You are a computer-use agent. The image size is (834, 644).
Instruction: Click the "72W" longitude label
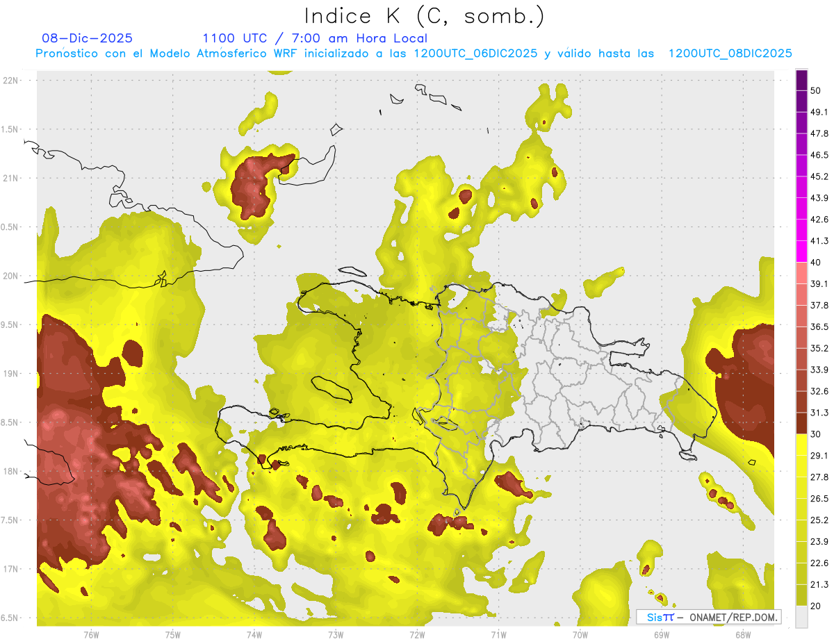click(417, 634)
